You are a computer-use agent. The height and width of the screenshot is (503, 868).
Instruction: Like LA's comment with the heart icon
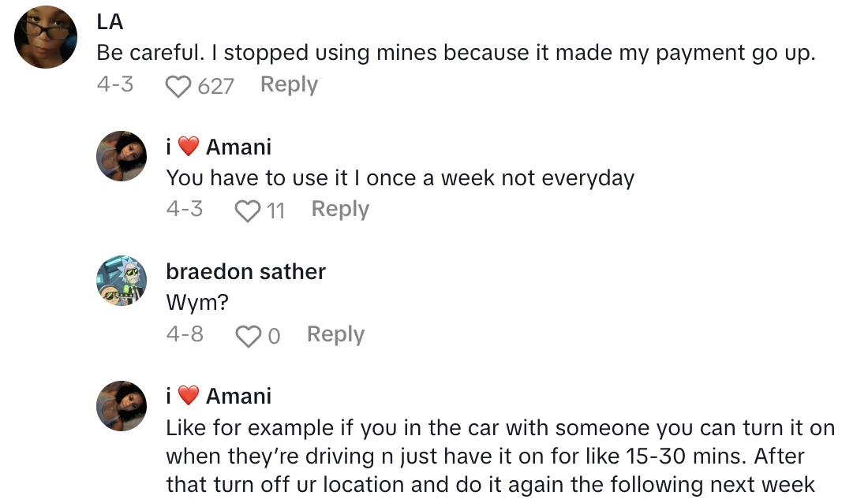click(179, 86)
